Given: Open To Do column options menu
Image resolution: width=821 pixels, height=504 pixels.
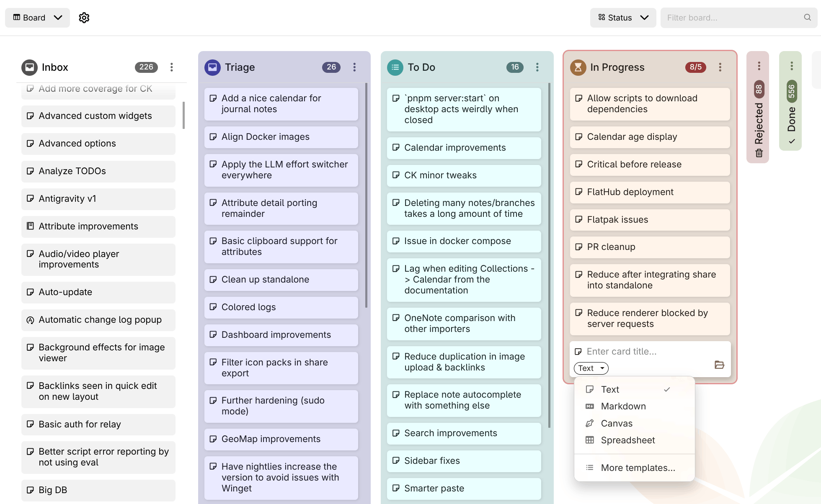Looking at the screenshot, I should click(537, 67).
